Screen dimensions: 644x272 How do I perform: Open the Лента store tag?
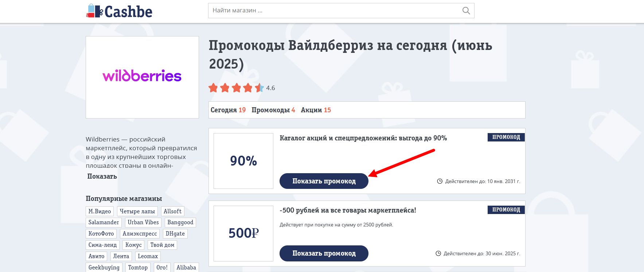click(x=121, y=256)
